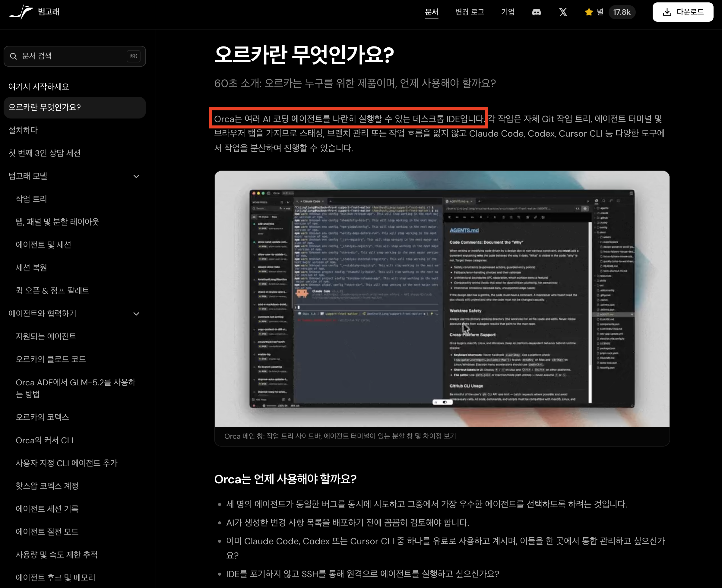Screen dimensions: 722x588
Task: Click the search magnifier icon
Action: pyautogui.click(x=14, y=56)
